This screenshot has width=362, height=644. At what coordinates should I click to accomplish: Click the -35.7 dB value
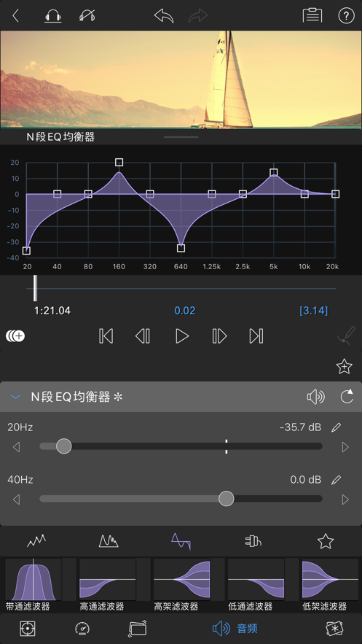coord(301,427)
